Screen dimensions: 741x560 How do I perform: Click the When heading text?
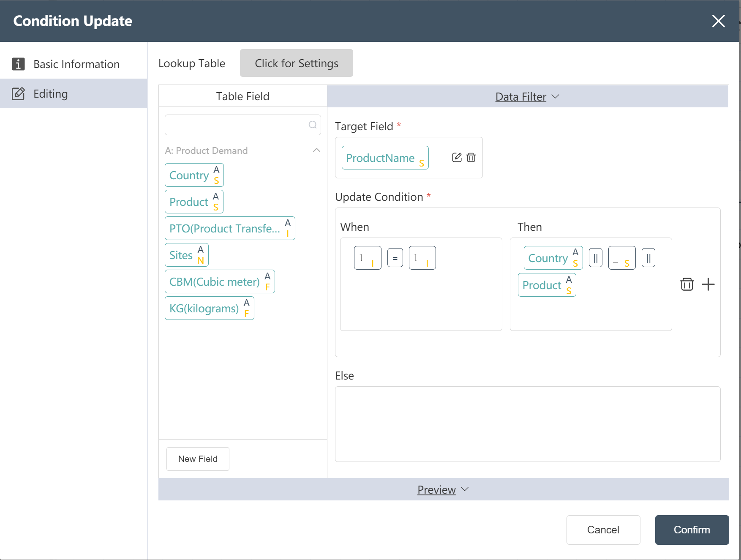click(x=354, y=227)
